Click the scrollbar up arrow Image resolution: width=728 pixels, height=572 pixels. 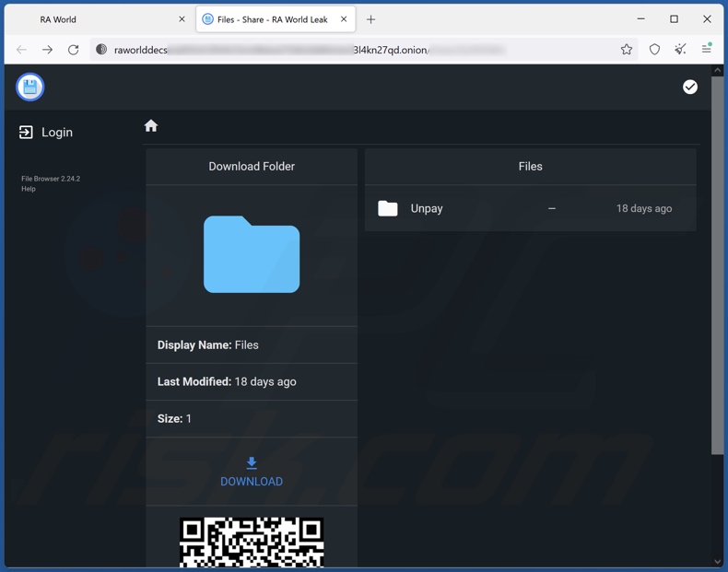pyautogui.click(x=717, y=71)
